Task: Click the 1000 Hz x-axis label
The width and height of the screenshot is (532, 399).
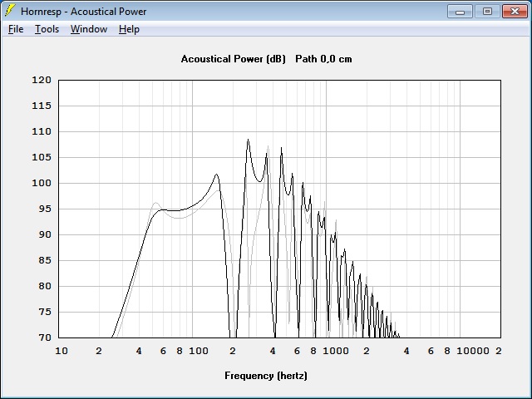Action: [x=336, y=351]
